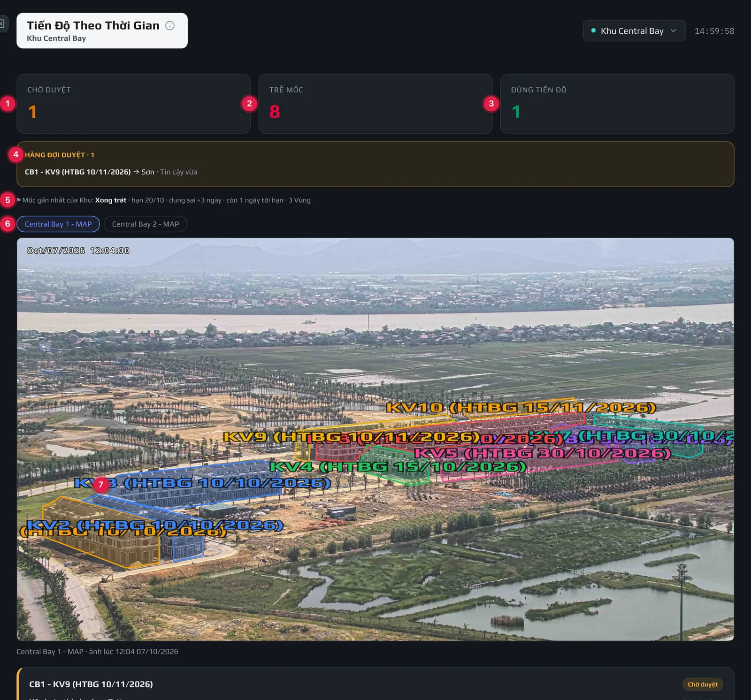Click the flag icon before Mốc gần nhất

[x=19, y=200]
